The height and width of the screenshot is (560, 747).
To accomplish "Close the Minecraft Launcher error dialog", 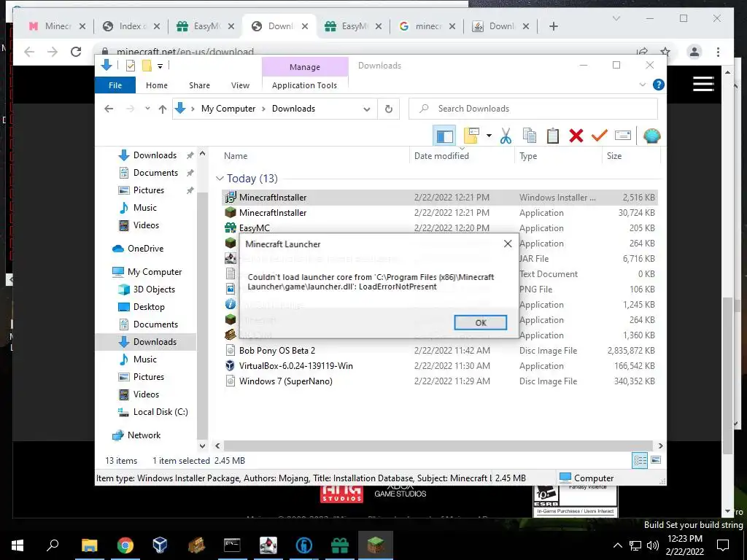I will (x=508, y=244).
